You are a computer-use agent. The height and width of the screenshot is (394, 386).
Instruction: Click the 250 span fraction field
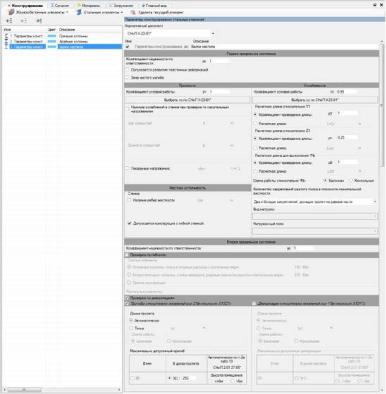tap(190, 378)
